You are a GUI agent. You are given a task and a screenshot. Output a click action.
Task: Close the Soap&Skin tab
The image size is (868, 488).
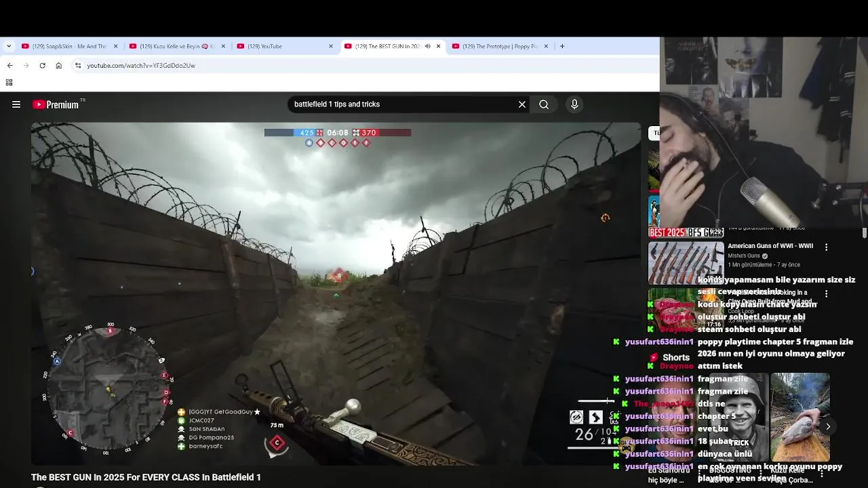click(115, 46)
